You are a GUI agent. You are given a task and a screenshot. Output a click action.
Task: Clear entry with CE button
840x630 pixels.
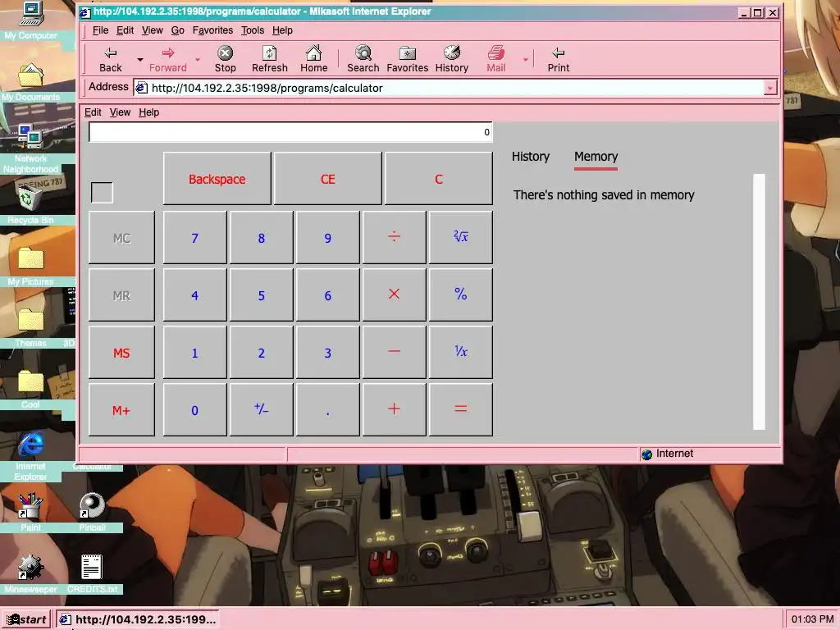328,178
